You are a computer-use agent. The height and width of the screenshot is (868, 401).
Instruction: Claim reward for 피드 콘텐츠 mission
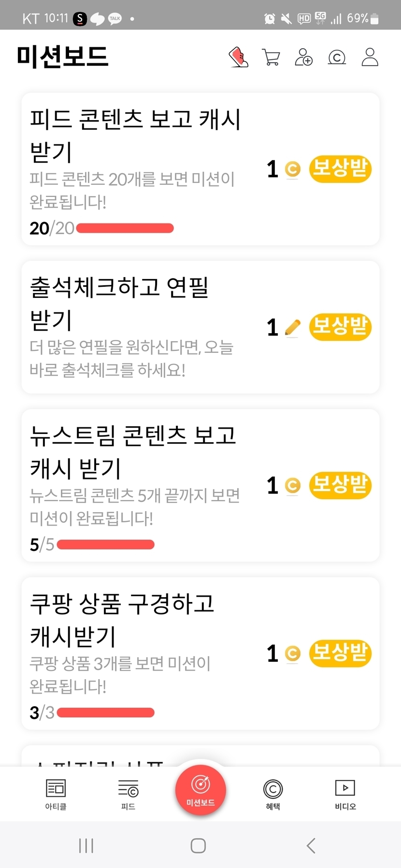pyautogui.click(x=340, y=169)
